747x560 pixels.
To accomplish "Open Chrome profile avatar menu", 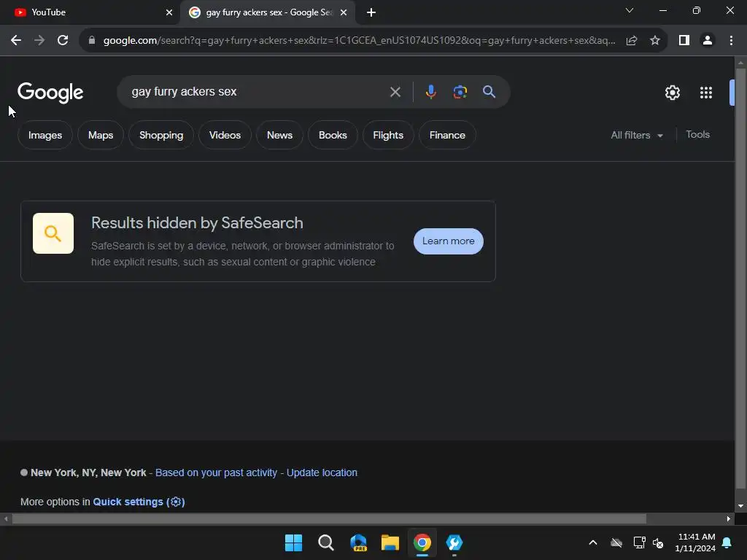I will coord(708,41).
